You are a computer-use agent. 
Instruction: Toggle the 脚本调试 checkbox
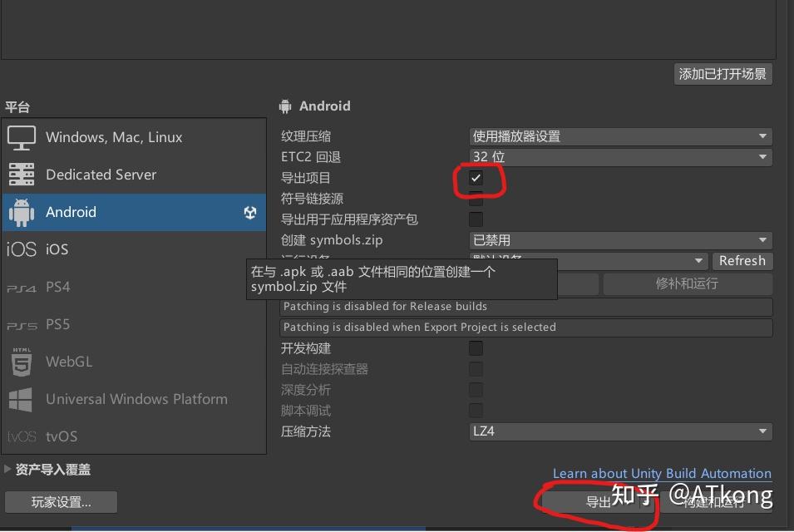[x=476, y=411]
